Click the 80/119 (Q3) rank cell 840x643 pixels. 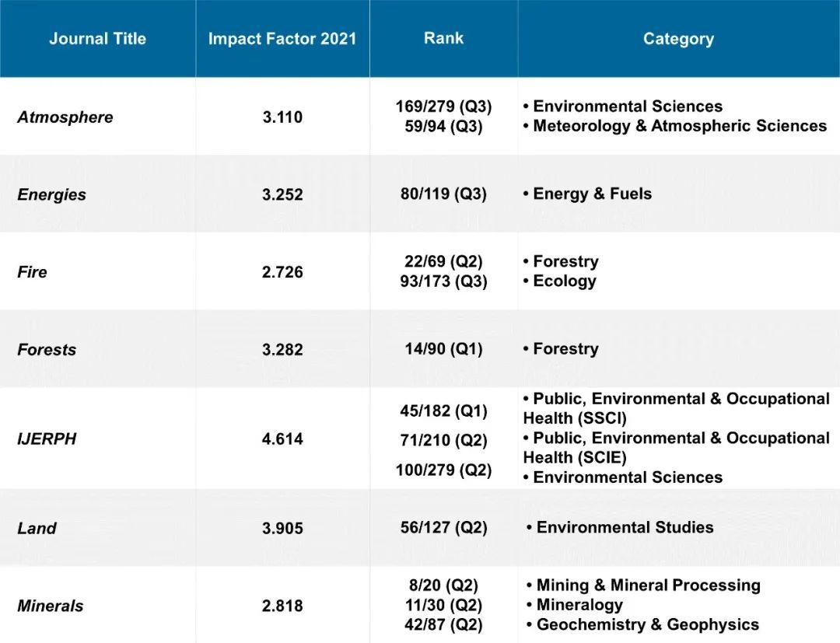[443, 194]
